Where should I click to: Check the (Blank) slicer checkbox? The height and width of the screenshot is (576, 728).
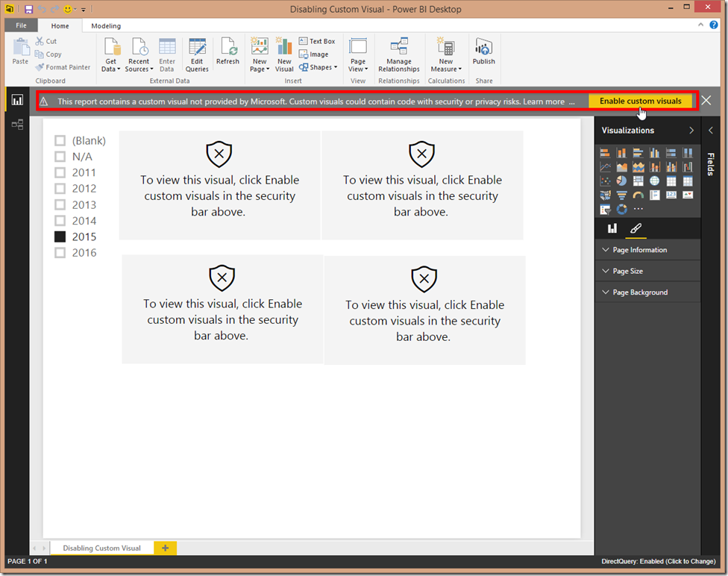point(60,141)
